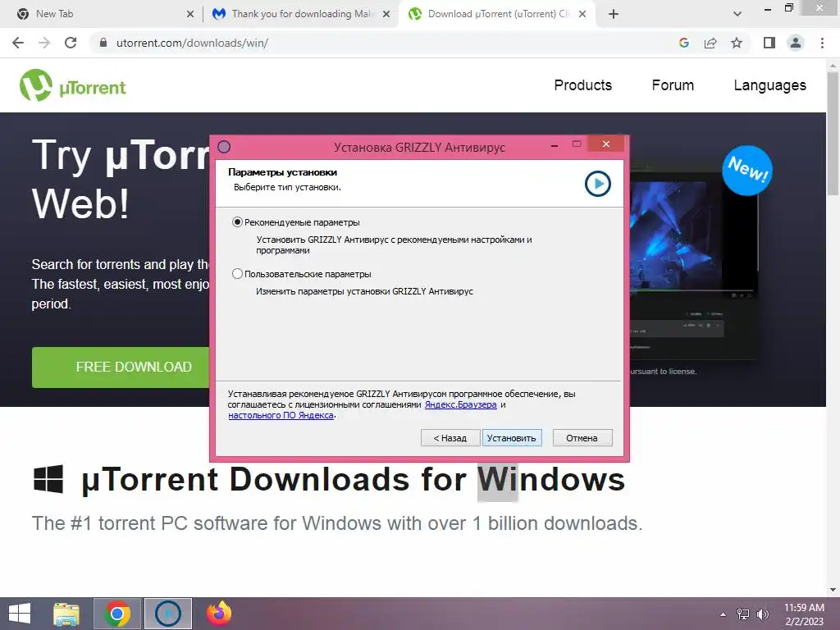View site information lock icon
The width and height of the screenshot is (840, 630).
coord(104,43)
